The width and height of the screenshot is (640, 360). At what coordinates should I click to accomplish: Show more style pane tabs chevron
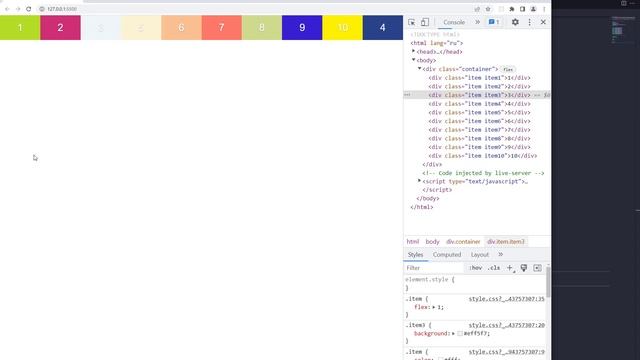coord(500,254)
